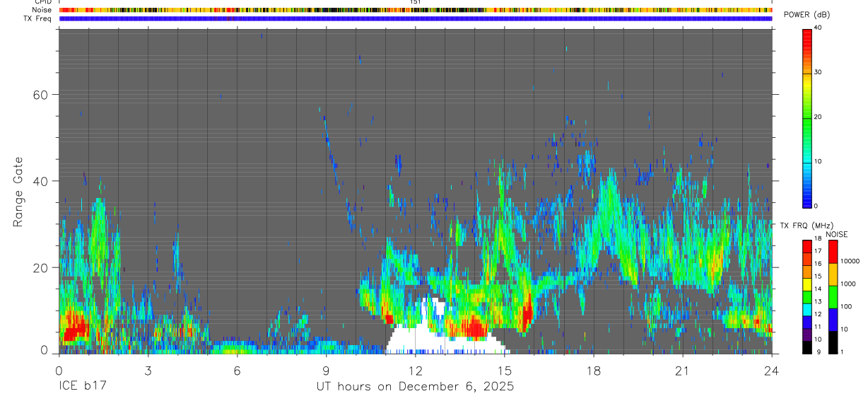Click the Range Gate tick label '20'
868x401 pixels.
pyautogui.click(x=42, y=268)
